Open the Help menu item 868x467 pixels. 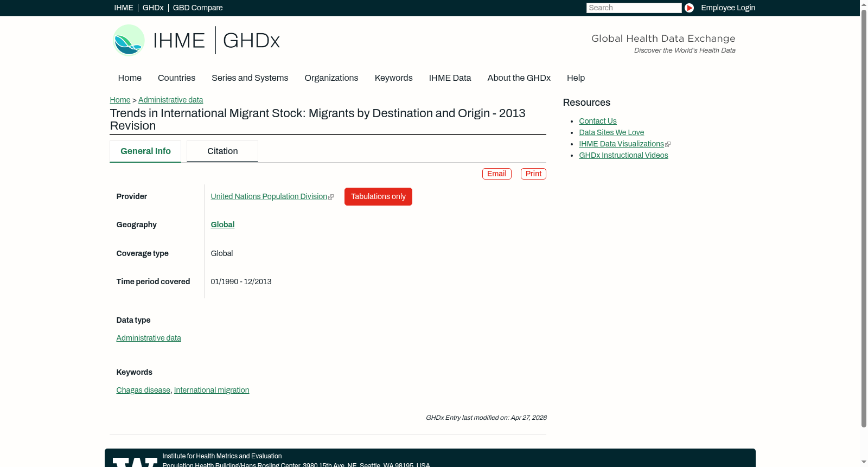click(x=576, y=78)
